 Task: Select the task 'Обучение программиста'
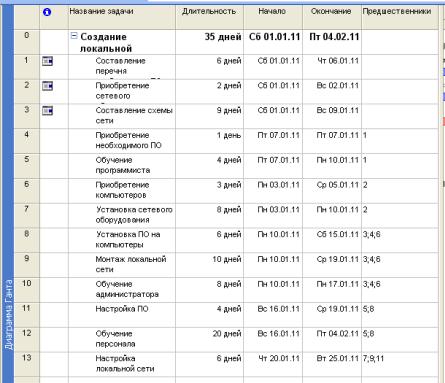(123, 165)
